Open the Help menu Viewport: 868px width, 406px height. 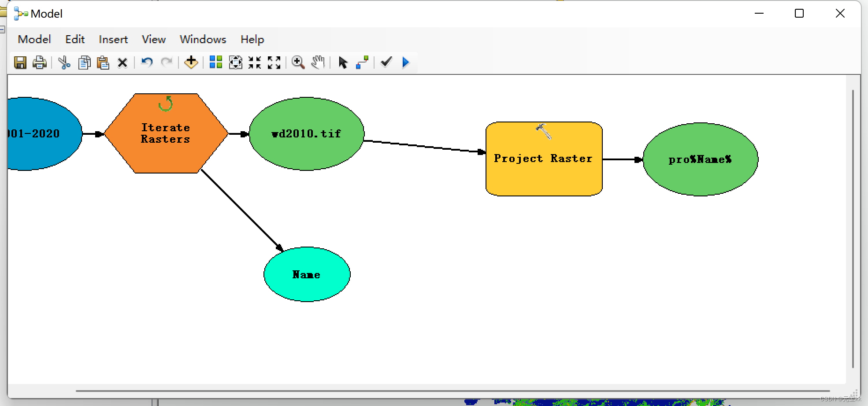pyautogui.click(x=252, y=39)
